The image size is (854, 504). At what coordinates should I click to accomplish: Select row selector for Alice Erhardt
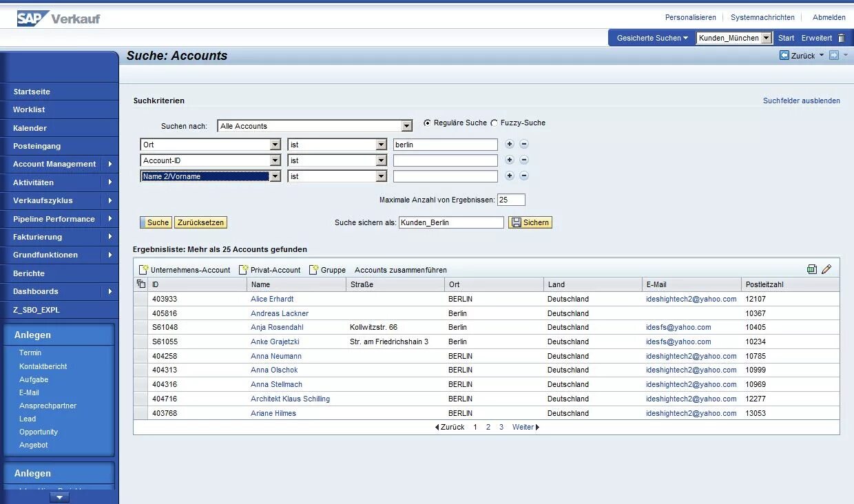pos(140,299)
